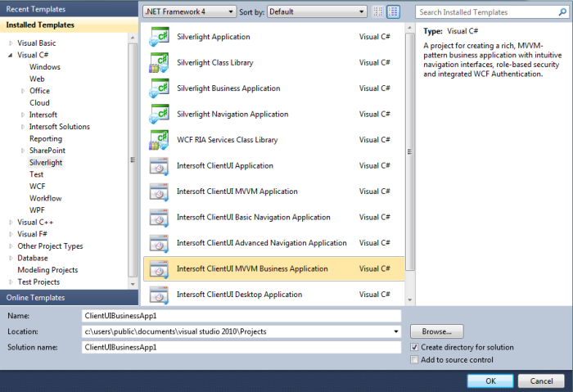This screenshot has height=392, width=573.
Task: Click the Silverlight Class Library icon
Action: click(159, 62)
